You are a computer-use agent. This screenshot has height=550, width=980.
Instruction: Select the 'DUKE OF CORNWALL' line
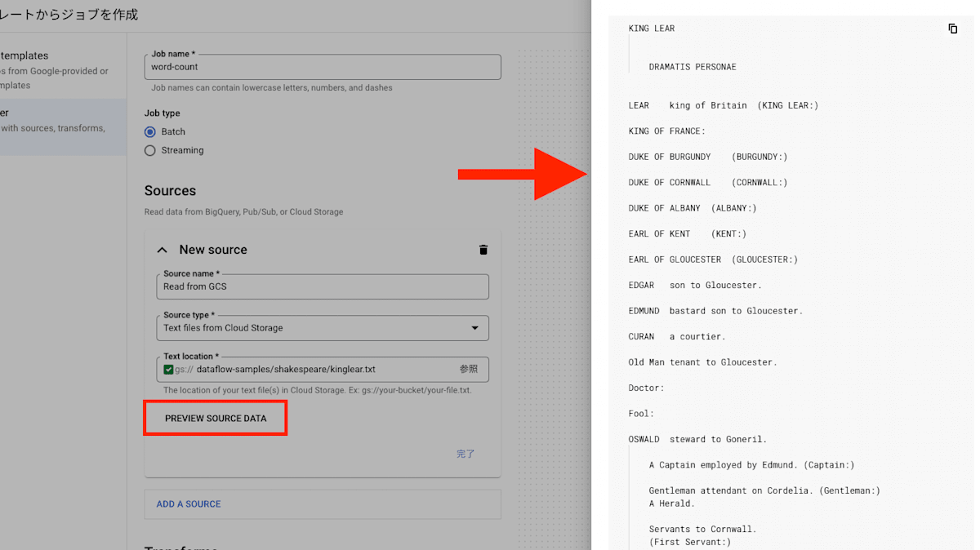[x=708, y=183]
